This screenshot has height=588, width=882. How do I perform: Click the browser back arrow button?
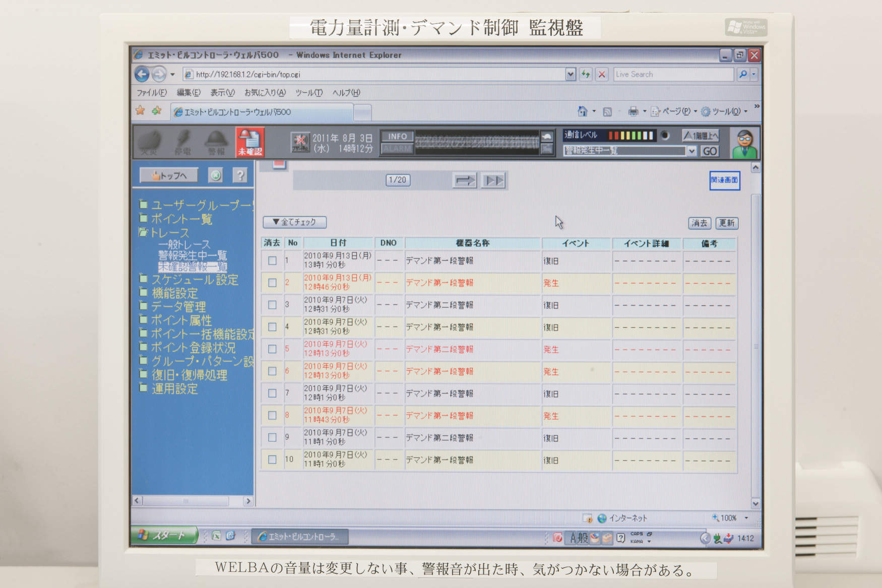[x=142, y=75]
